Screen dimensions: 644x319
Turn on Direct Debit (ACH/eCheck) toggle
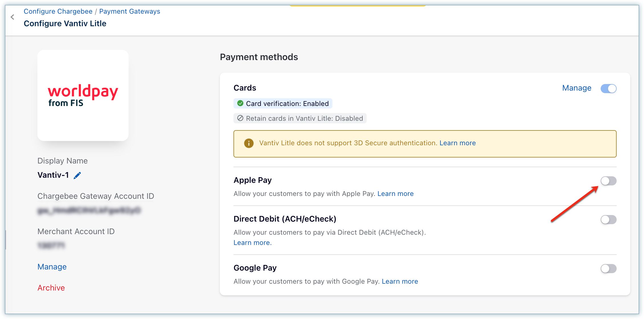(608, 220)
